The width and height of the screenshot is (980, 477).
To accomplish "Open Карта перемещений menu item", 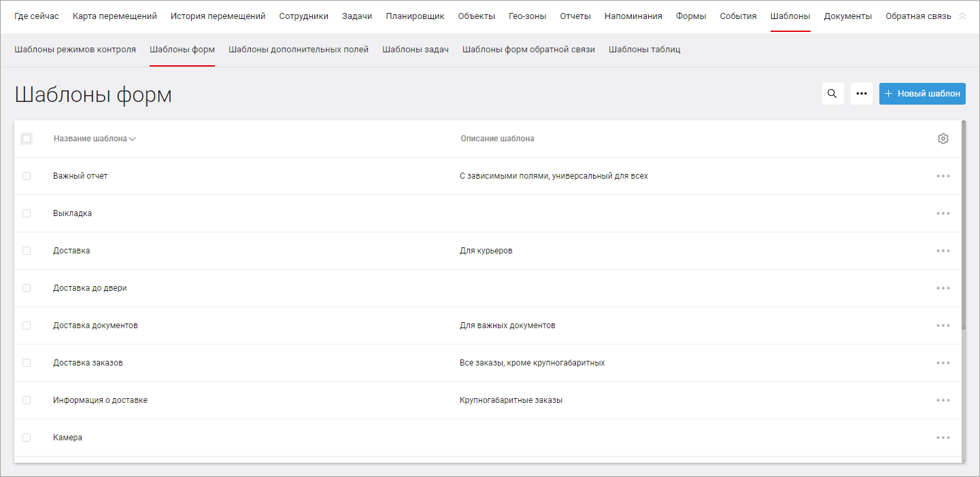I will (x=115, y=16).
